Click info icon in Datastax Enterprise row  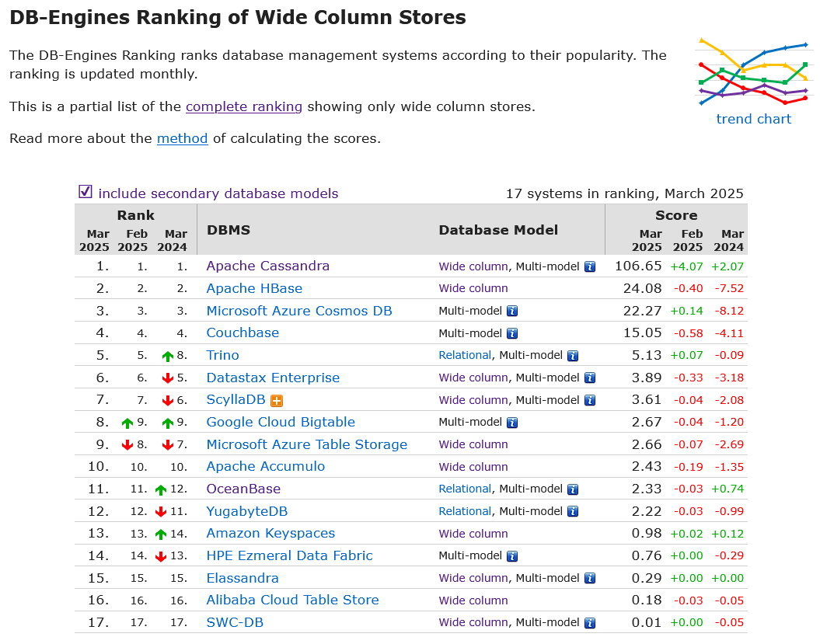[x=590, y=378]
